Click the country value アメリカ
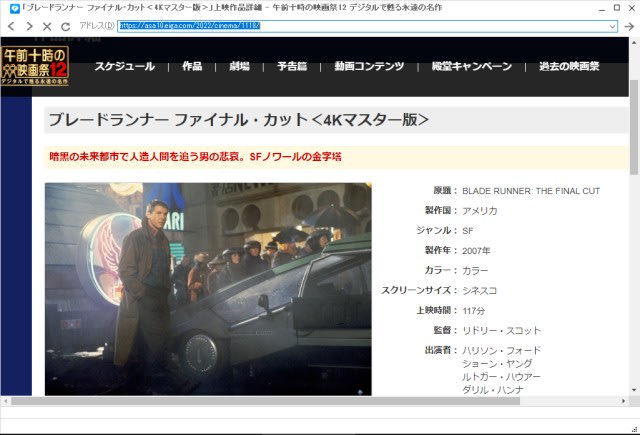This screenshot has width=640, height=435. tap(480, 211)
